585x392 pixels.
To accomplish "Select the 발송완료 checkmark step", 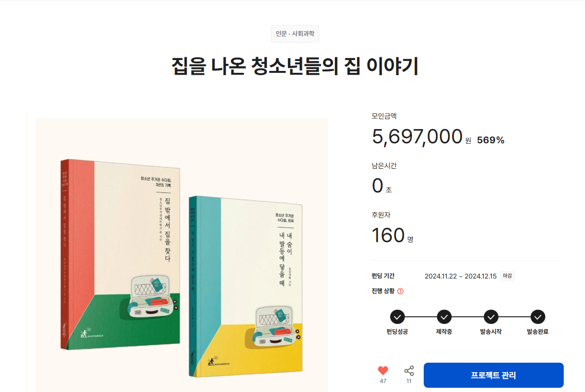I will [x=538, y=317].
